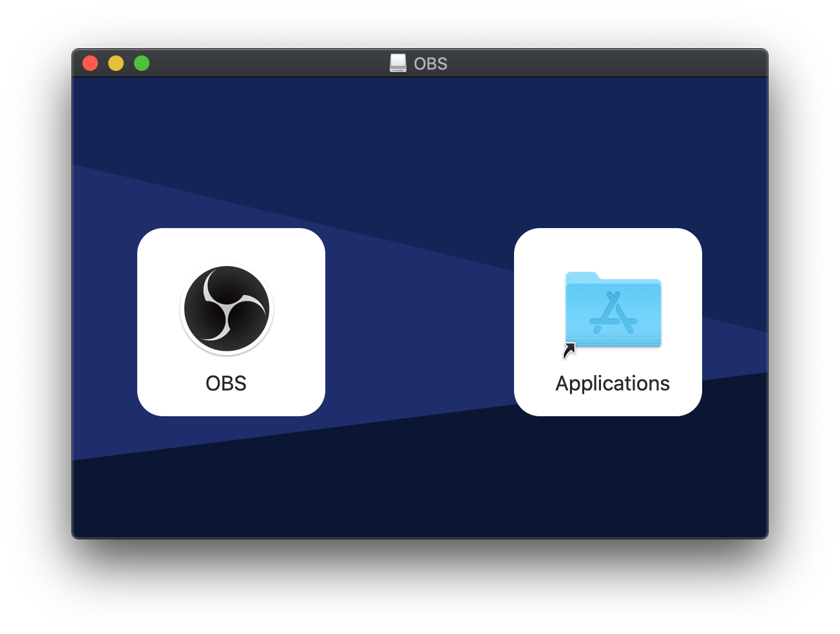Click the disk icon in the title bar

point(398,63)
